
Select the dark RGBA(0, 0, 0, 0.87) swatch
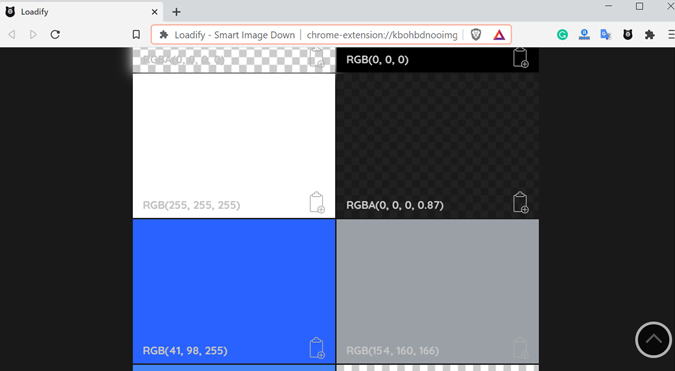point(437,146)
